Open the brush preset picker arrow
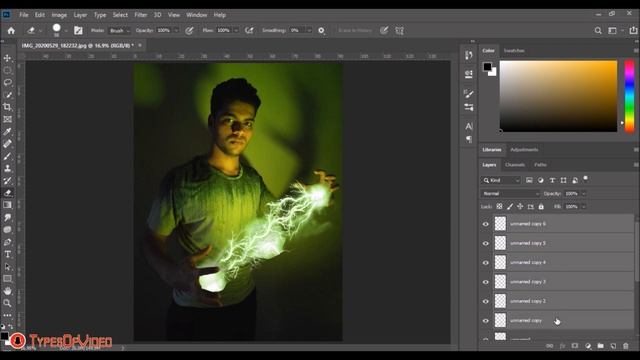The width and height of the screenshot is (640, 360). (x=66, y=31)
